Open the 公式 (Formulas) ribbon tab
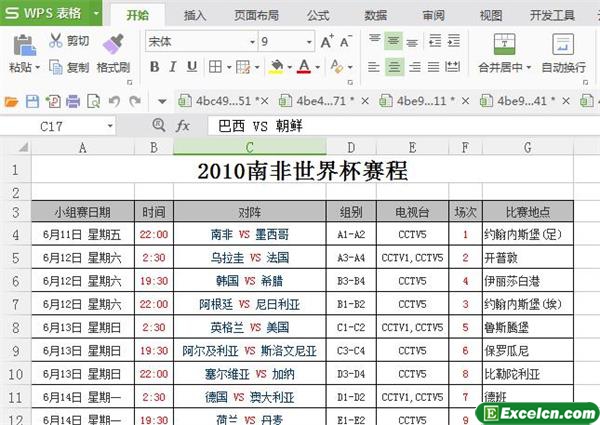600x425 pixels. click(x=318, y=15)
